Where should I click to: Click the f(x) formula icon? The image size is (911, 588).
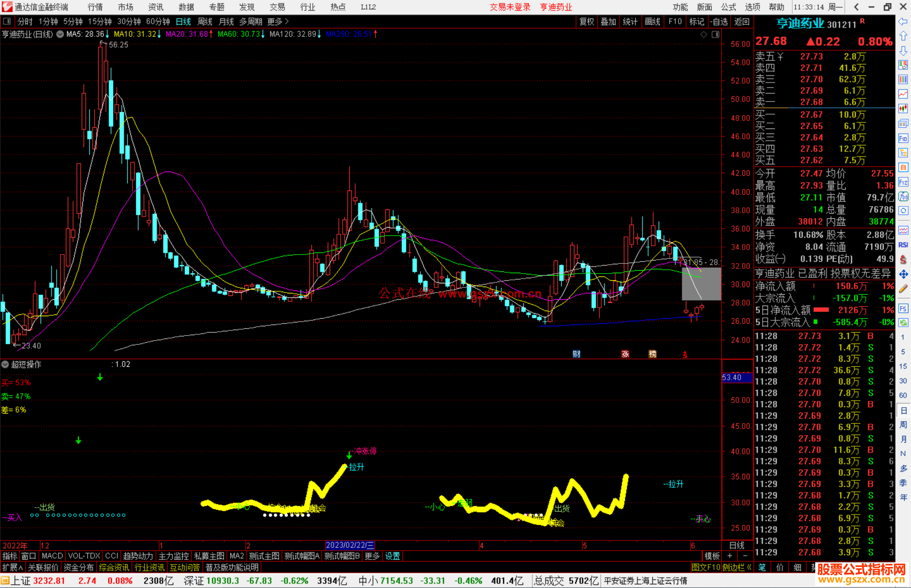tap(903, 196)
